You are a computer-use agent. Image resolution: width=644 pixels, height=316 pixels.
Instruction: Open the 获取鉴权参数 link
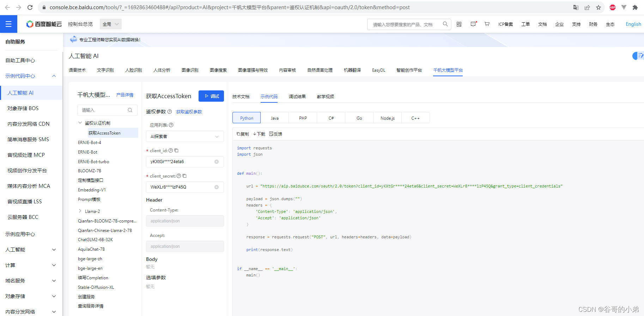(x=189, y=112)
